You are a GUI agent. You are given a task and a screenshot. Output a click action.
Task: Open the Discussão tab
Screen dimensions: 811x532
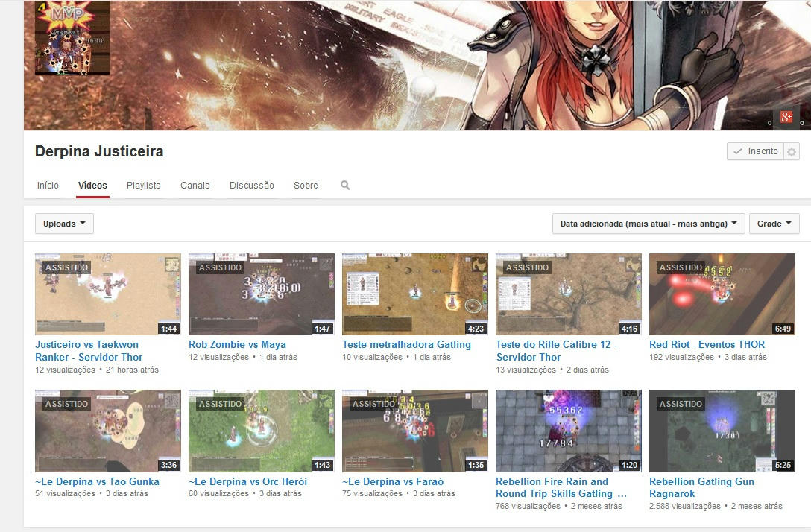click(252, 185)
